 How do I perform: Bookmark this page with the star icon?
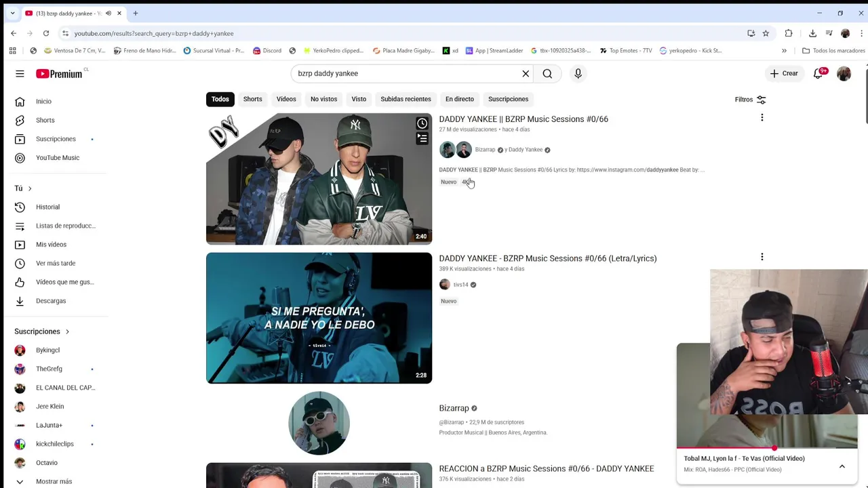pyautogui.click(x=766, y=33)
